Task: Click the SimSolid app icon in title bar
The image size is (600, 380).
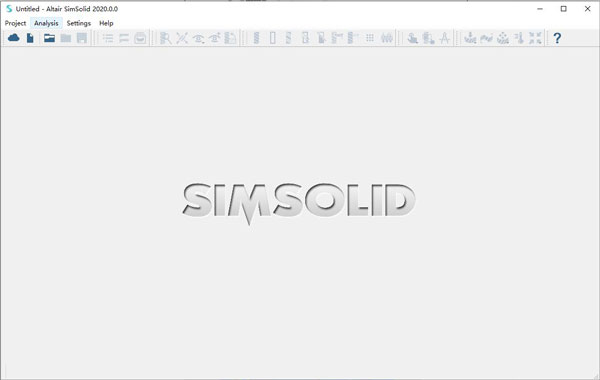Action: [x=9, y=8]
